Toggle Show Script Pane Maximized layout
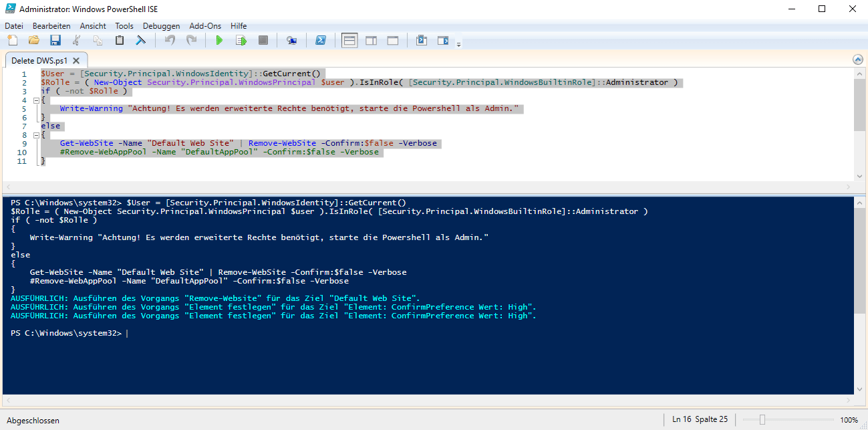 click(393, 41)
